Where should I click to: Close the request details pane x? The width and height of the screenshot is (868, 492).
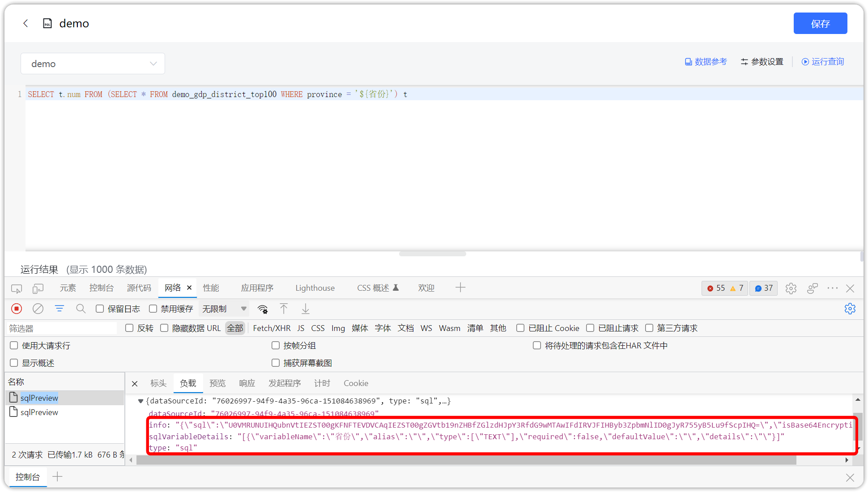tap(135, 383)
